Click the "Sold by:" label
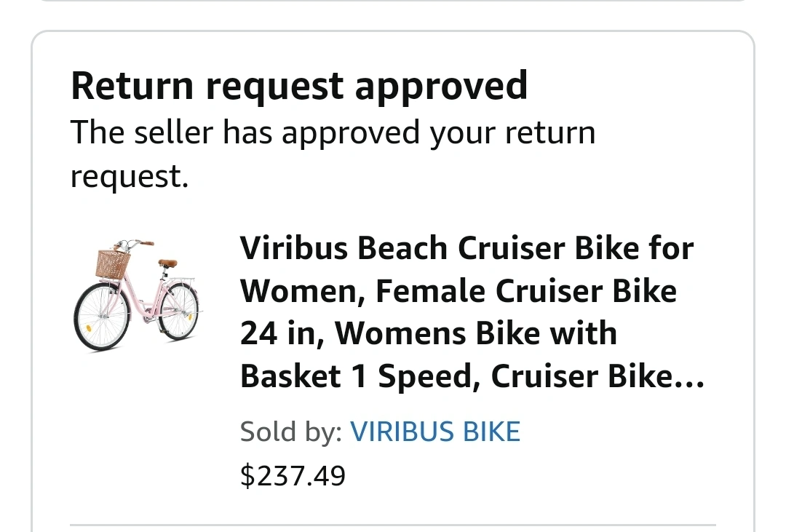This screenshot has width=786, height=532. point(290,432)
